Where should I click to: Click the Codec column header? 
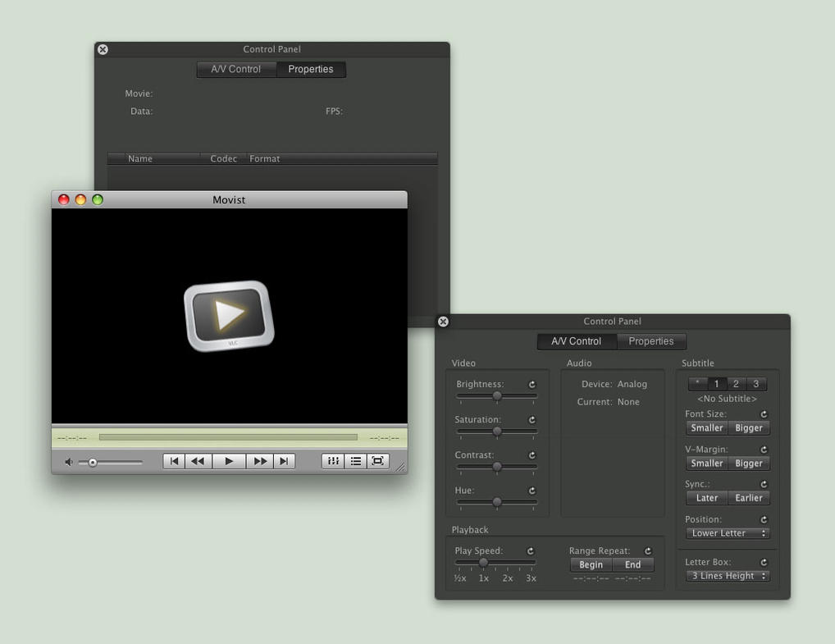click(223, 158)
